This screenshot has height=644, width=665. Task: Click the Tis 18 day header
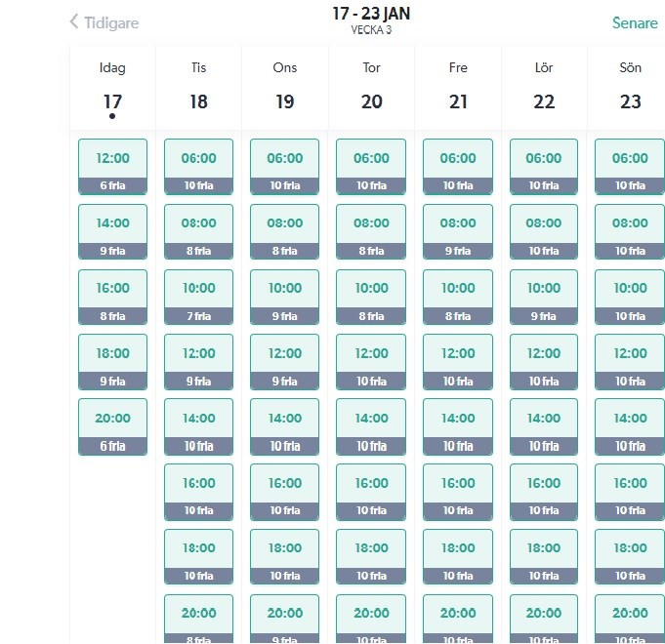(198, 88)
